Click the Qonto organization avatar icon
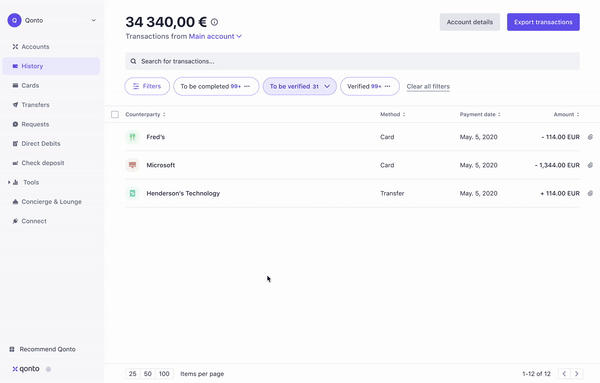The height and width of the screenshot is (383, 600). (15, 20)
